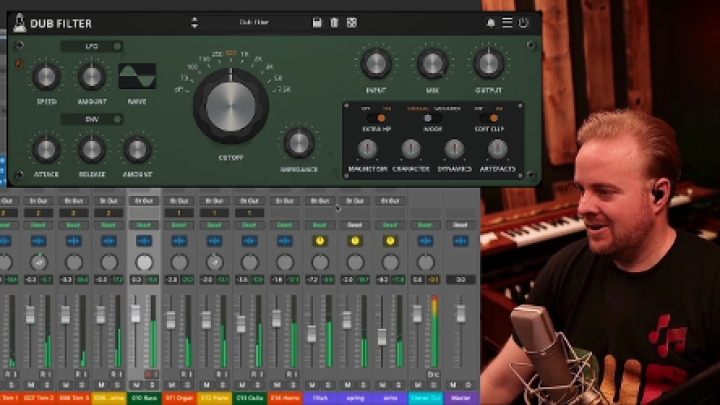Toggle the LFO section on/off switch

117,46
